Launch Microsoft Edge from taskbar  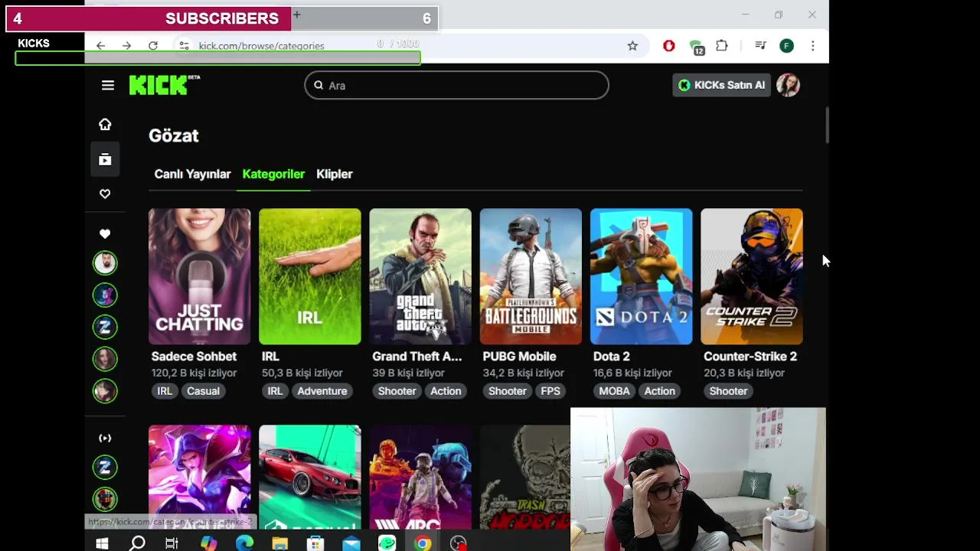(244, 543)
